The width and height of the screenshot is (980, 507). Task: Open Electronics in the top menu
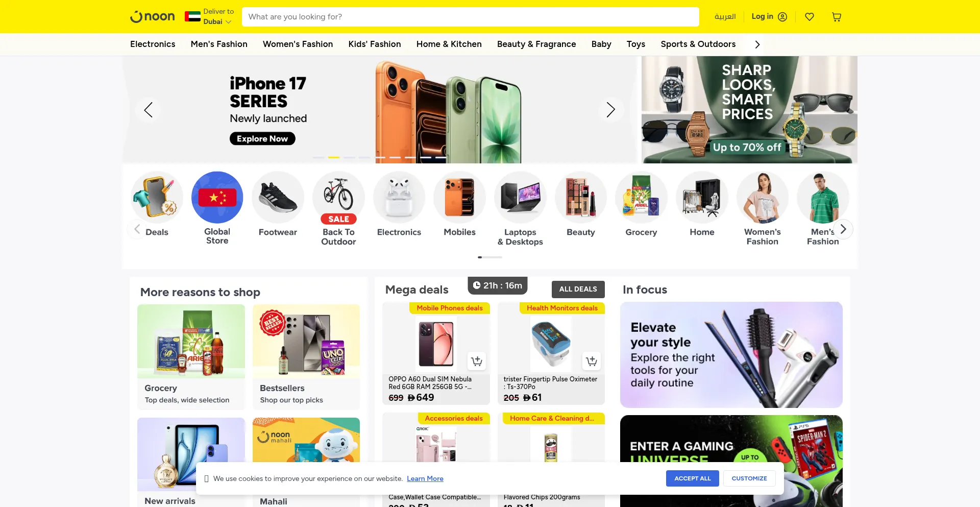pos(153,44)
